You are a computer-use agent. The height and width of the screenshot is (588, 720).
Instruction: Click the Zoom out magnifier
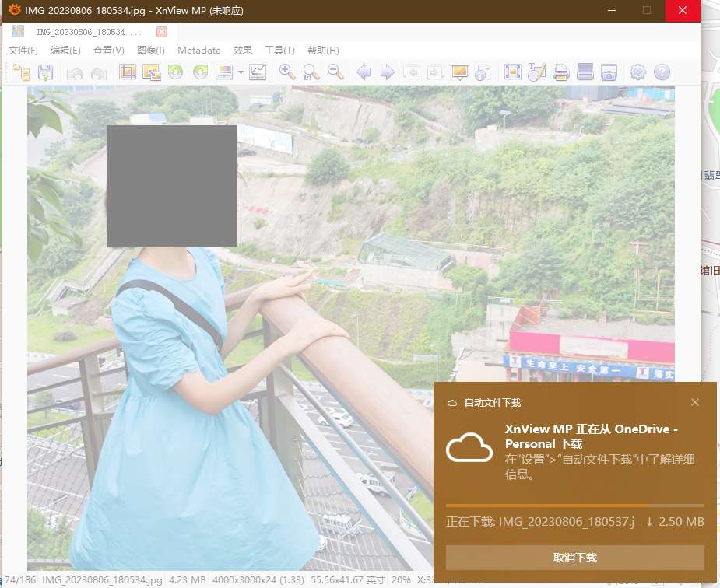coord(335,72)
